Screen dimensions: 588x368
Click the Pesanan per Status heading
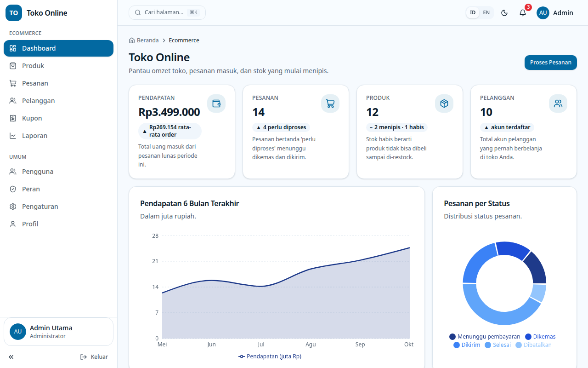[x=477, y=203]
